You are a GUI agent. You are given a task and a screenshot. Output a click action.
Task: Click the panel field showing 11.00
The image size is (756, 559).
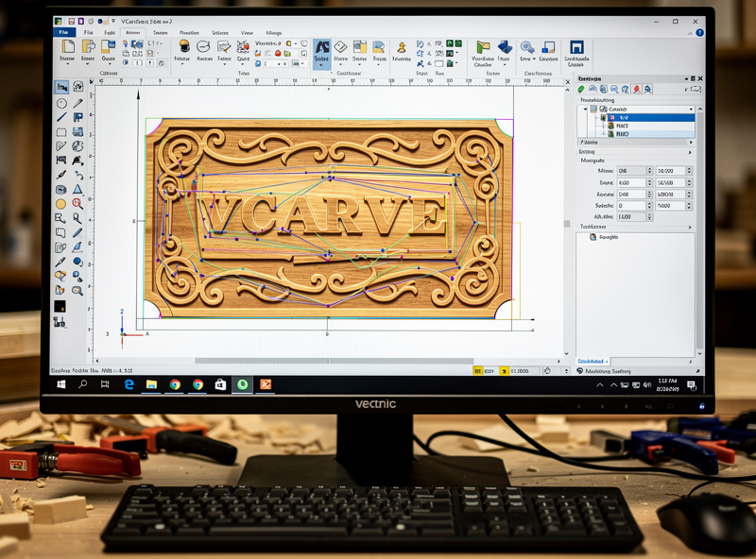(x=630, y=217)
